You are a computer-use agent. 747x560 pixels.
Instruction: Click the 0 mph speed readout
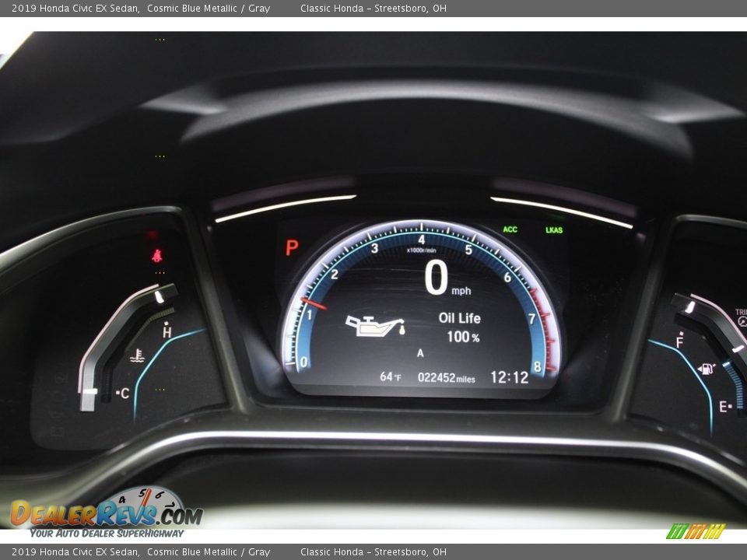coord(448,278)
